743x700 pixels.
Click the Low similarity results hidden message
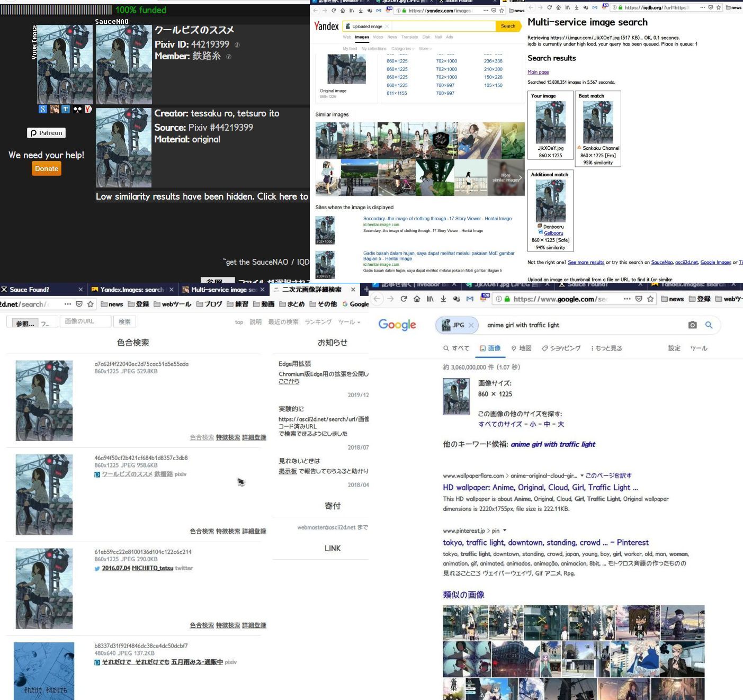(x=202, y=196)
